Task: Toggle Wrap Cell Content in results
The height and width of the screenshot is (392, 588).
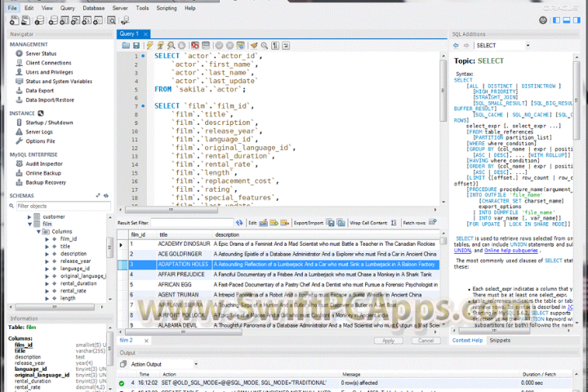Action: [x=394, y=223]
